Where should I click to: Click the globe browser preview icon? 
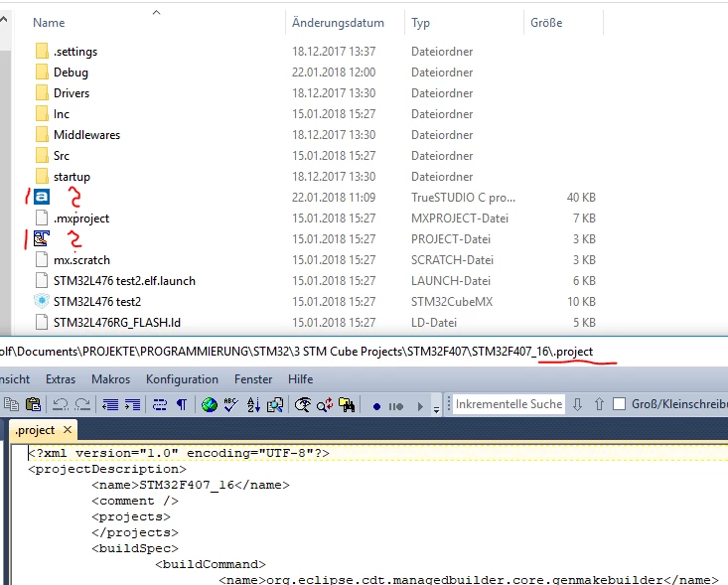[x=210, y=405]
